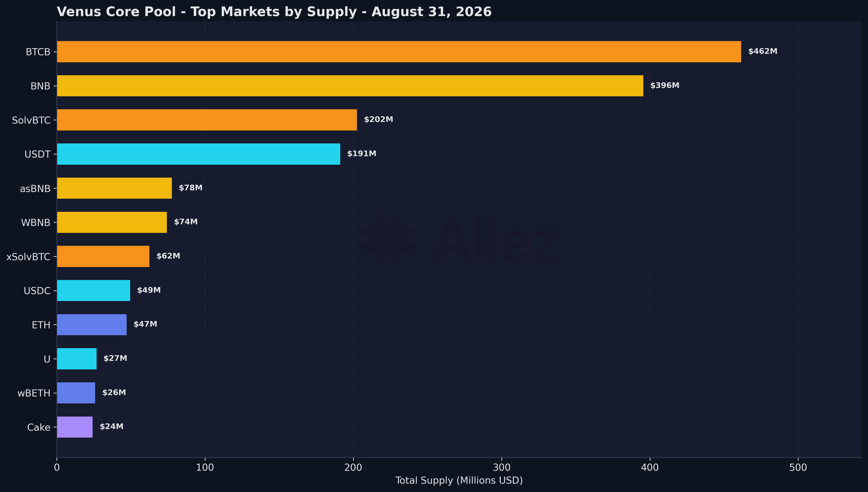The image size is (868, 492).
Task: Select the ETH bar
Action: click(92, 325)
